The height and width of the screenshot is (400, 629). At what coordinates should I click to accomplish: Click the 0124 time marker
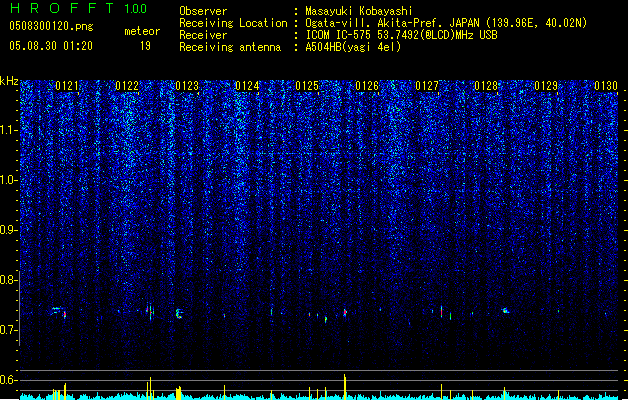(x=247, y=86)
